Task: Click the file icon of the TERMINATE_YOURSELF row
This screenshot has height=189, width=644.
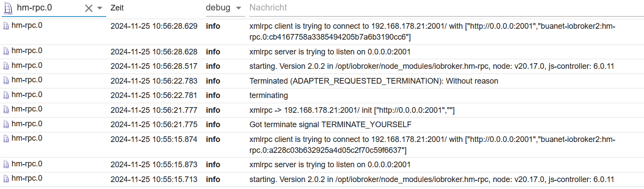Action: click(x=6, y=124)
